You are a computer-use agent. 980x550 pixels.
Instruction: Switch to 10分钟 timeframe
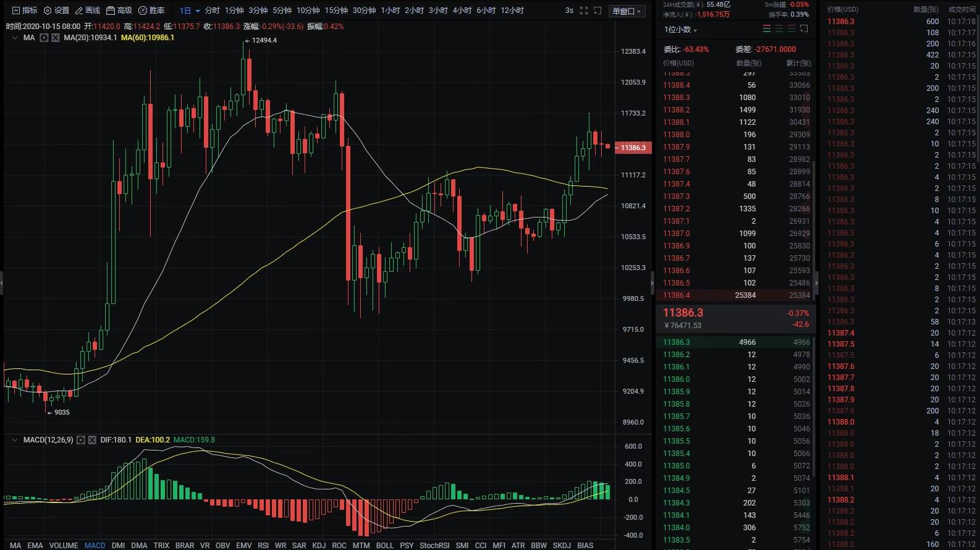[x=308, y=11]
